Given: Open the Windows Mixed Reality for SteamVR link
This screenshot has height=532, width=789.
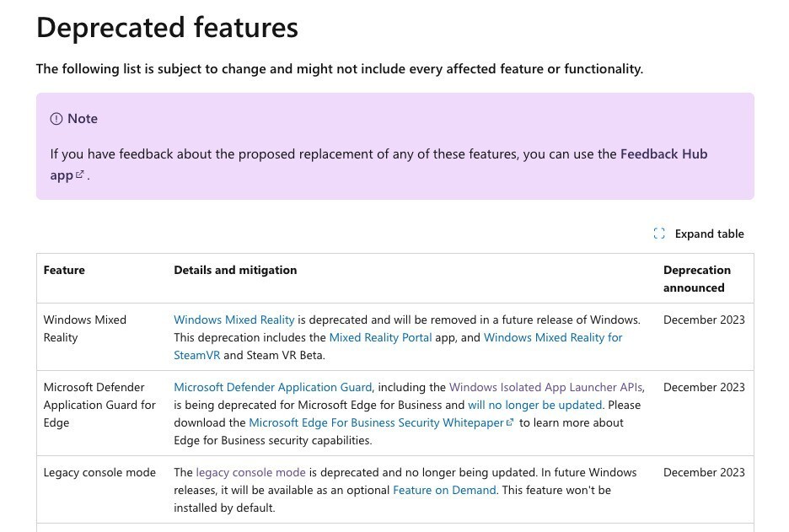Looking at the screenshot, I should click(551, 337).
